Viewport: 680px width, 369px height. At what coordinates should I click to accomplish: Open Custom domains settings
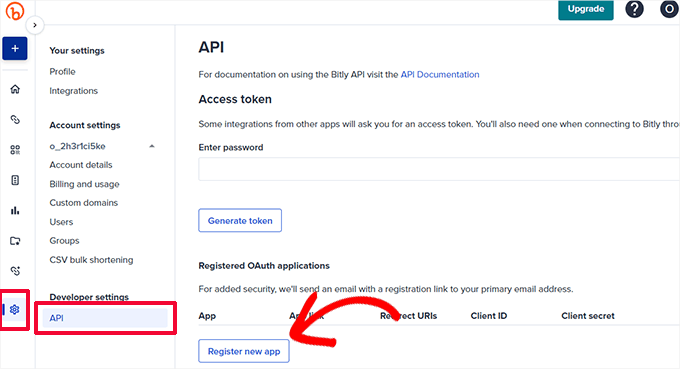point(84,202)
